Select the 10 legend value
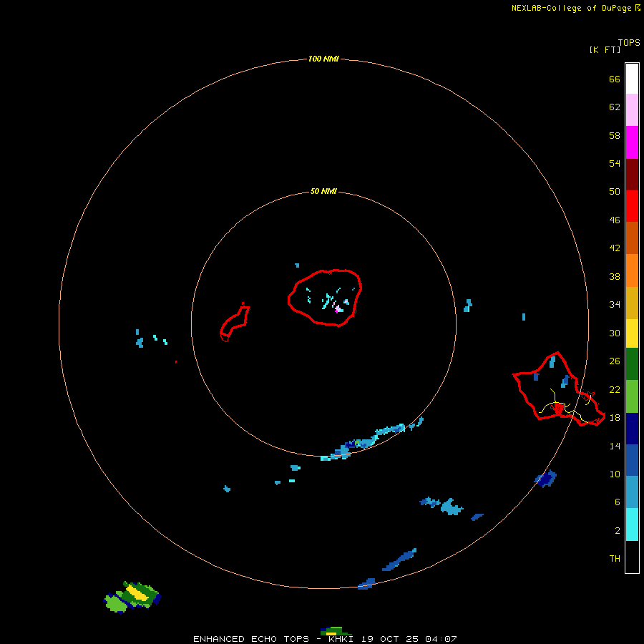 [615, 474]
